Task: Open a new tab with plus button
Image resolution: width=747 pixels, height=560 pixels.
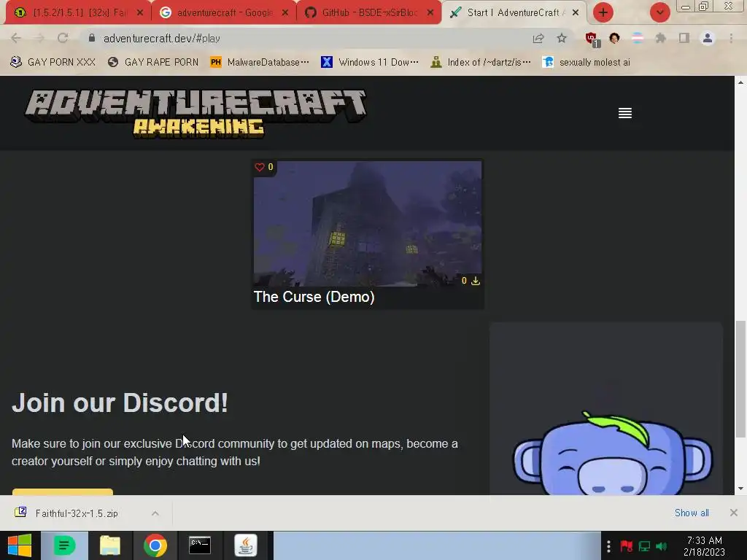Action: click(x=603, y=12)
